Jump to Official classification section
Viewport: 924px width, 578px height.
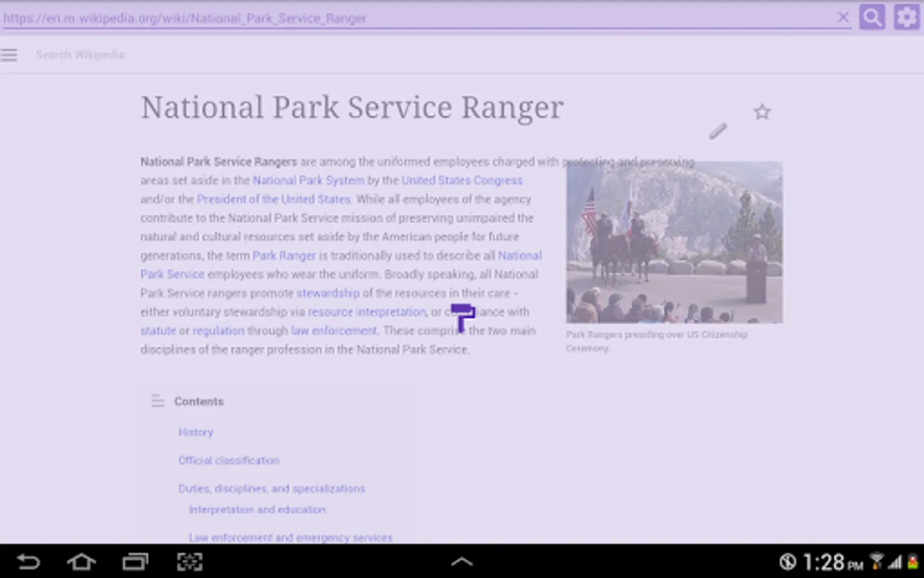[x=229, y=460]
